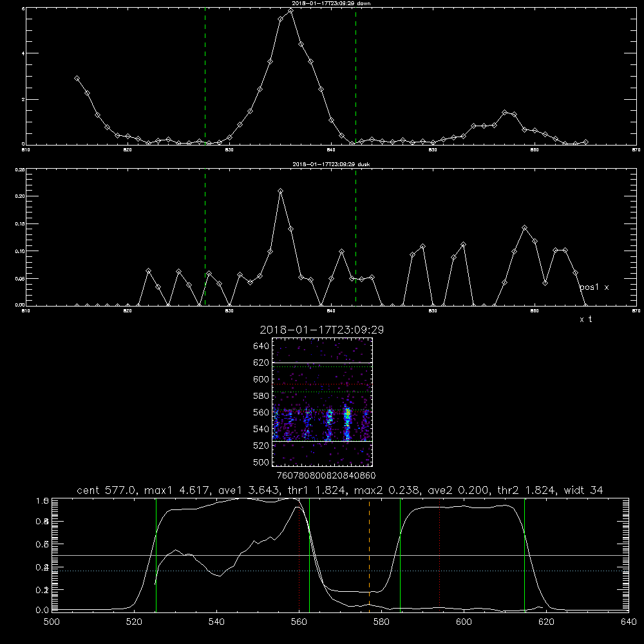The image size is (644, 644).
Task: Click the 'thr2 1.824' value
Action: tap(527, 490)
